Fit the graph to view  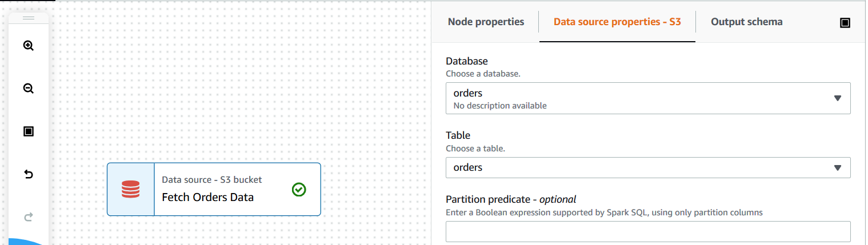pyautogui.click(x=28, y=131)
